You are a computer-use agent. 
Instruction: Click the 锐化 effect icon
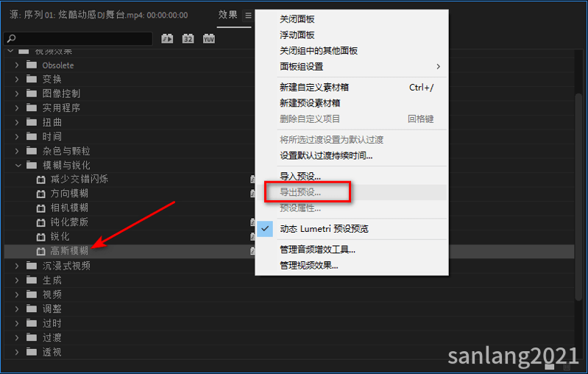[x=41, y=237]
